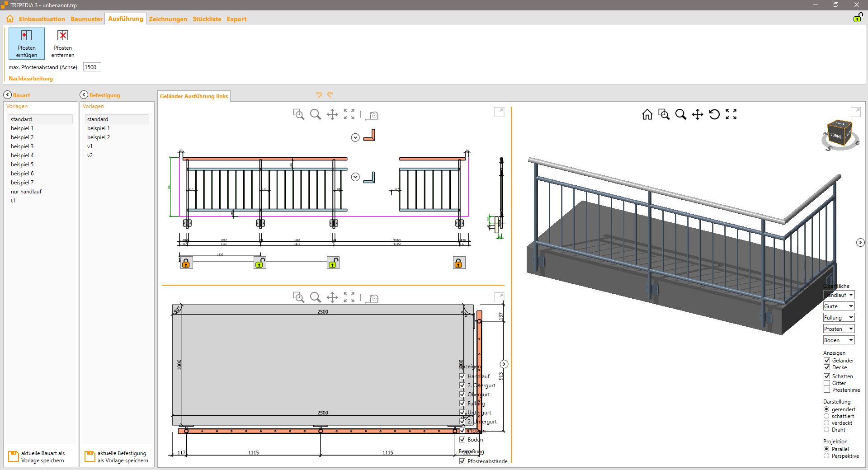
Task: Open the Stückliste tab
Action: click(x=207, y=19)
